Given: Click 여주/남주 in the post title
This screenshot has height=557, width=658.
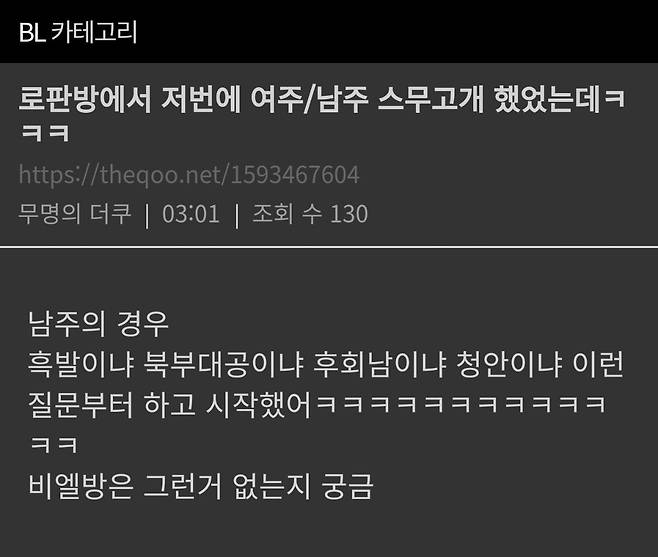Looking at the screenshot, I should click(309, 99).
